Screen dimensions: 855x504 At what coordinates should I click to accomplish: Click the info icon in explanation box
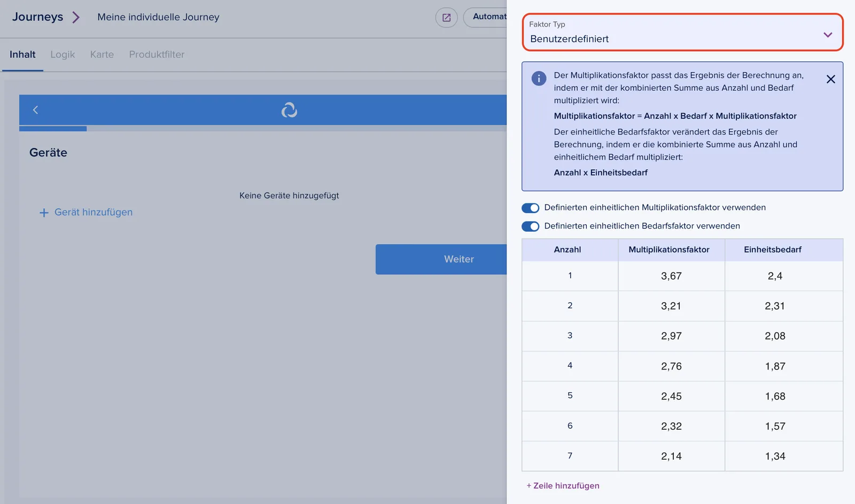[539, 78]
